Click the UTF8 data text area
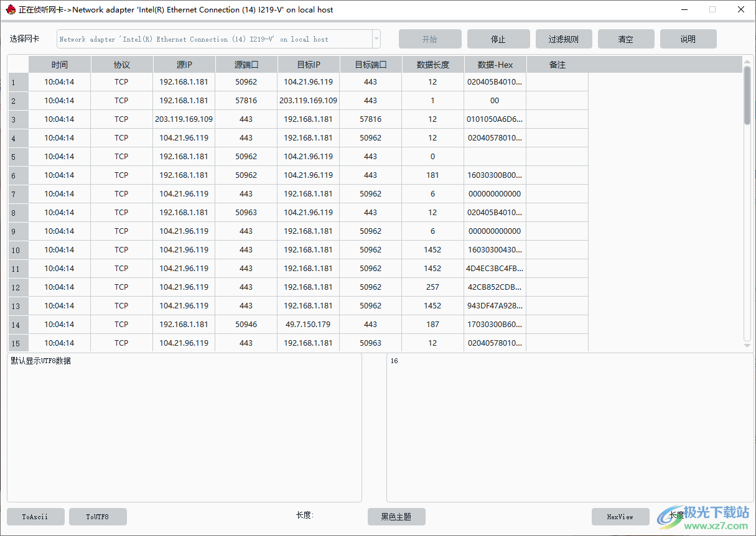 coord(184,428)
